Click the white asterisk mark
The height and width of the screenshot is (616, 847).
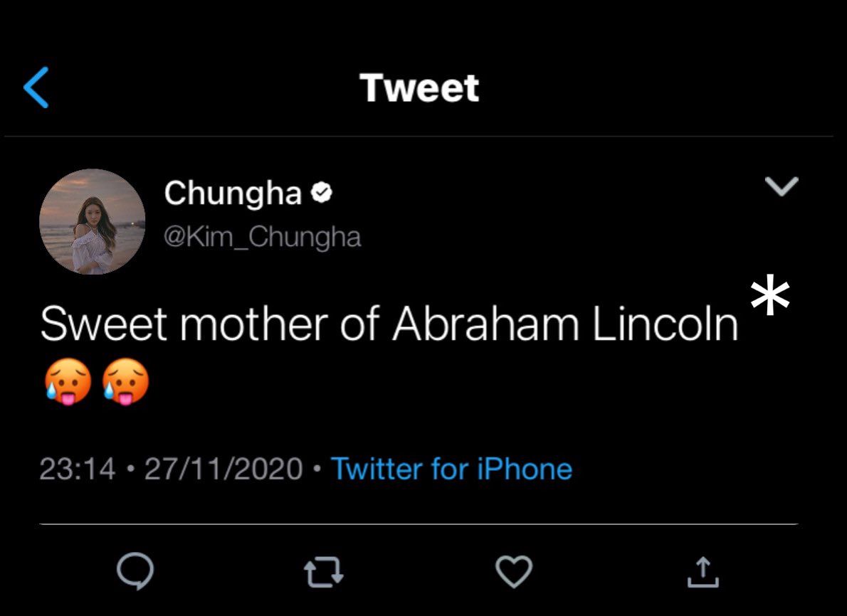(770, 297)
